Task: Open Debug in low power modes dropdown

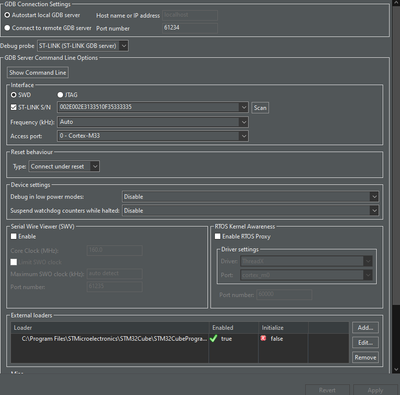Action: [x=250, y=197]
